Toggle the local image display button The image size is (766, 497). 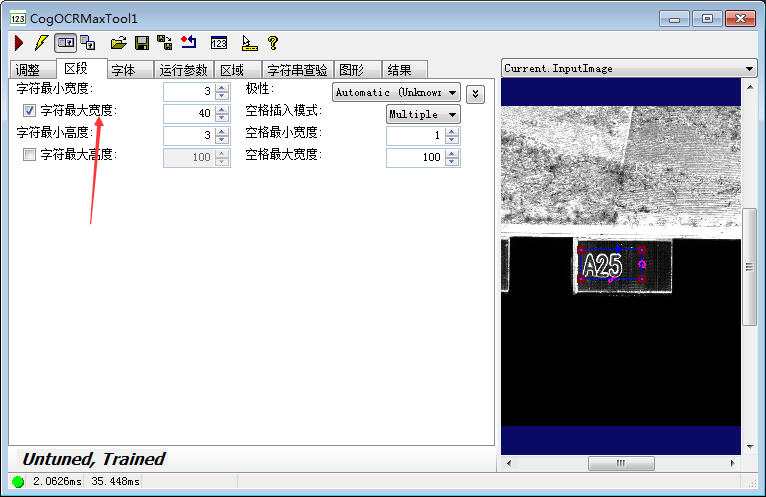tap(65, 43)
